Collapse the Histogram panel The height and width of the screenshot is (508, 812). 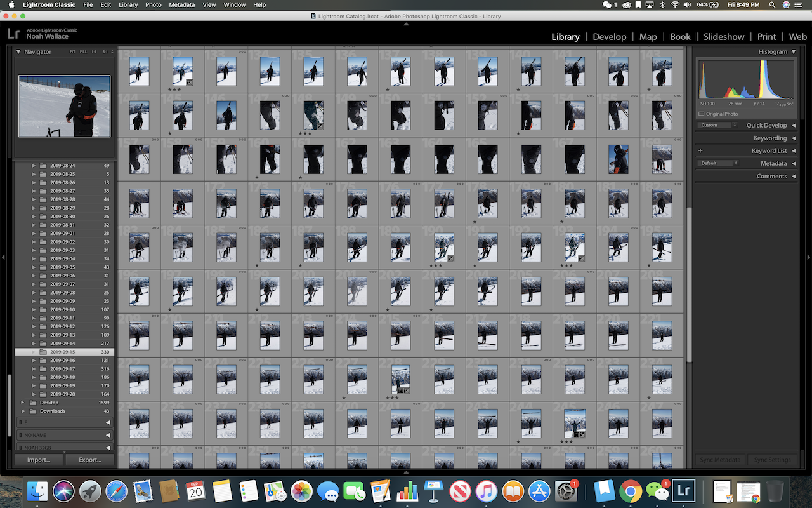(x=793, y=51)
